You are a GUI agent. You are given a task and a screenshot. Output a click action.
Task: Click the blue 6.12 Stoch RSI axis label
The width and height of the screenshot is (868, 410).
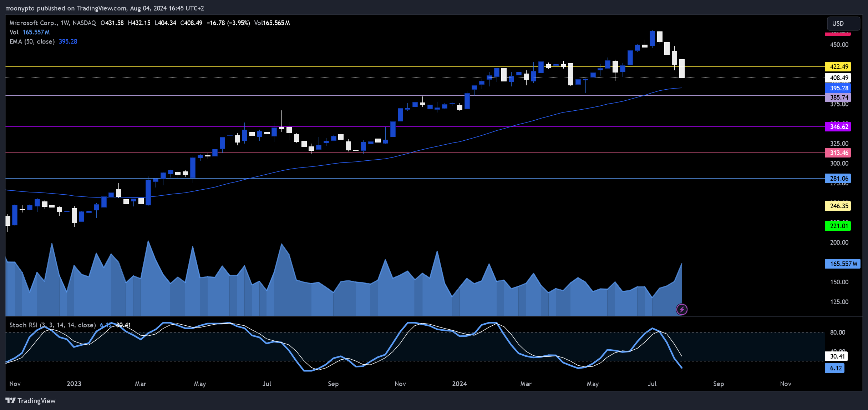[x=835, y=368]
